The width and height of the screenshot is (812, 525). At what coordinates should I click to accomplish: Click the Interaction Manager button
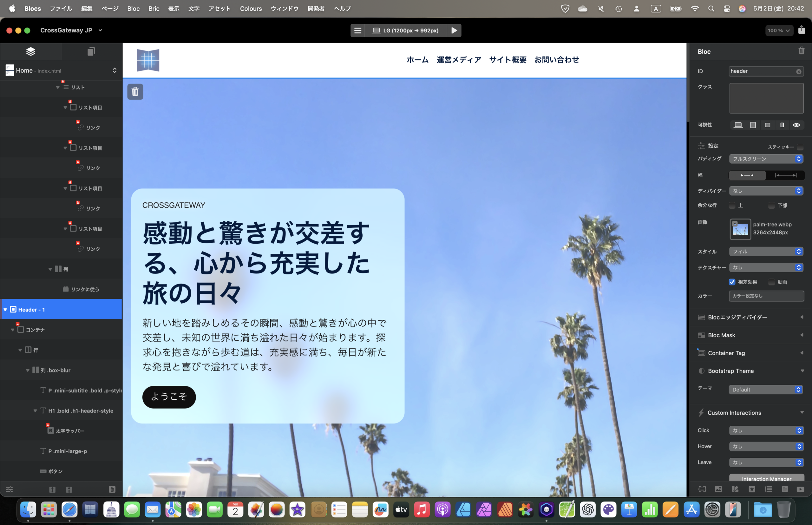(767, 478)
